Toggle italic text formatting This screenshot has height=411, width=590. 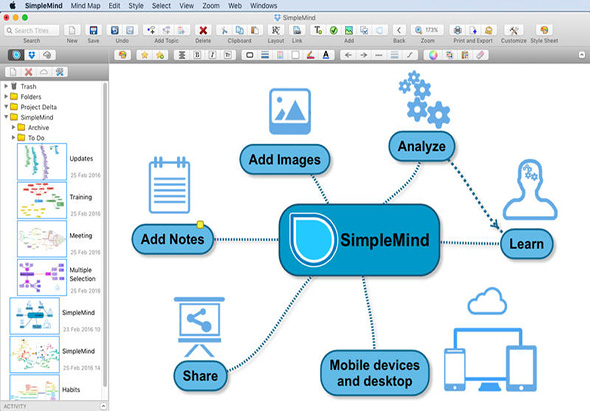pyautogui.click(x=212, y=55)
